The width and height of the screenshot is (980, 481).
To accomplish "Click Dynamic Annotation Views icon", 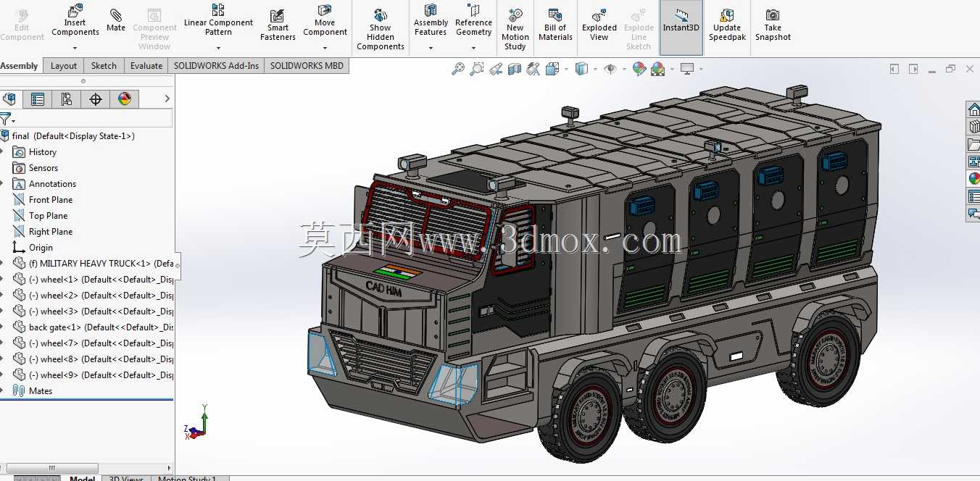I will click(533, 69).
